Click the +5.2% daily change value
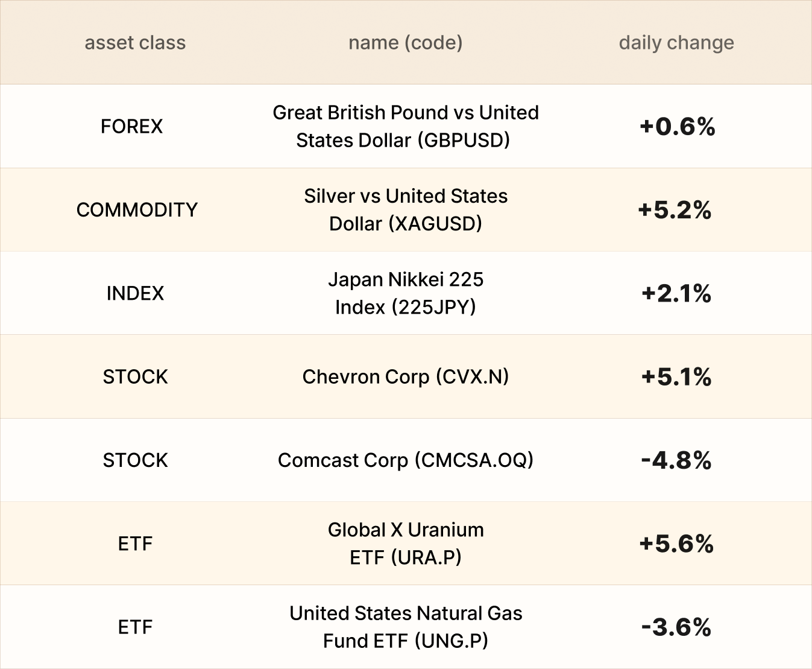Screen dimensions: 812x669 (675, 209)
